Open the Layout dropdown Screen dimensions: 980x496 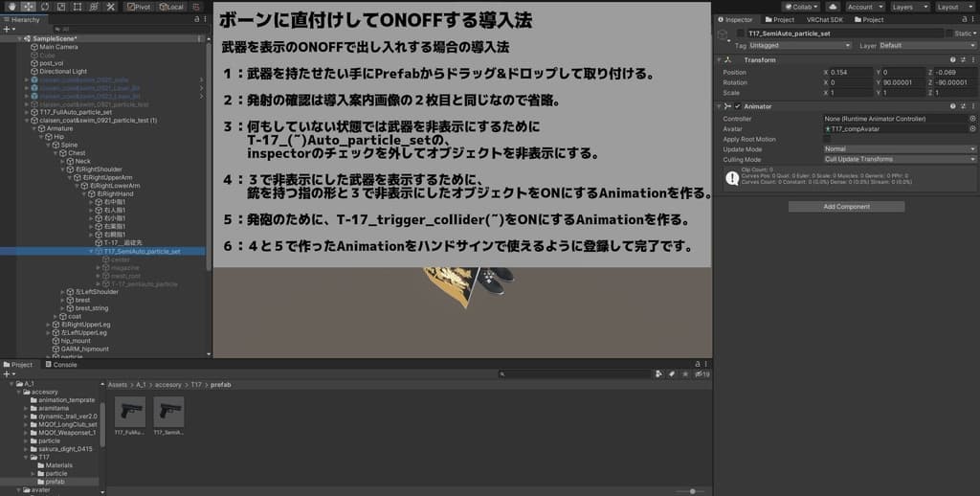pos(954,7)
